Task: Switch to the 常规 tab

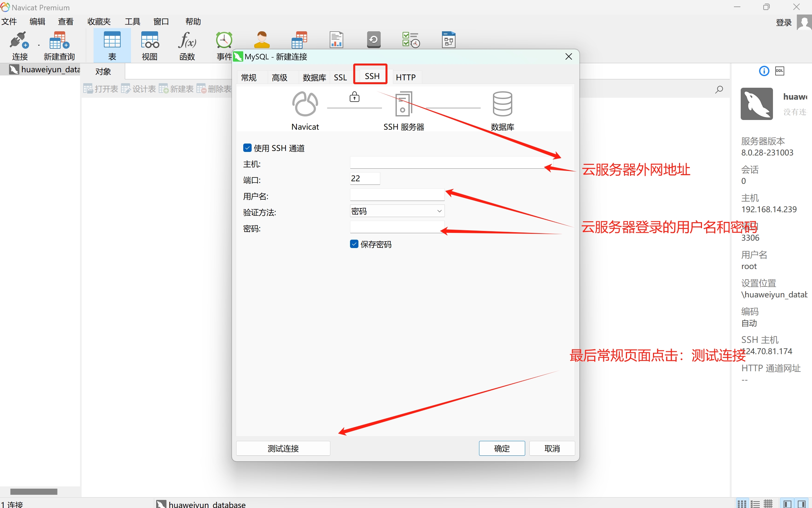Action: [x=249, y=77]
